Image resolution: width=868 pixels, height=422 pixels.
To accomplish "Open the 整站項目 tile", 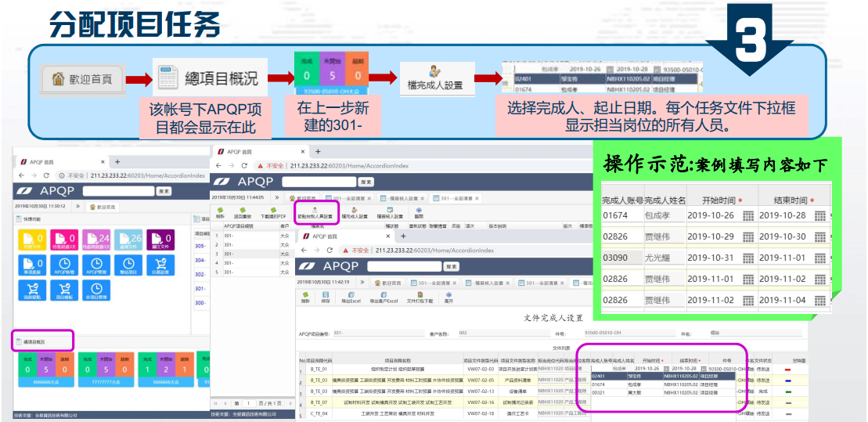I will (x=128, y=265).
